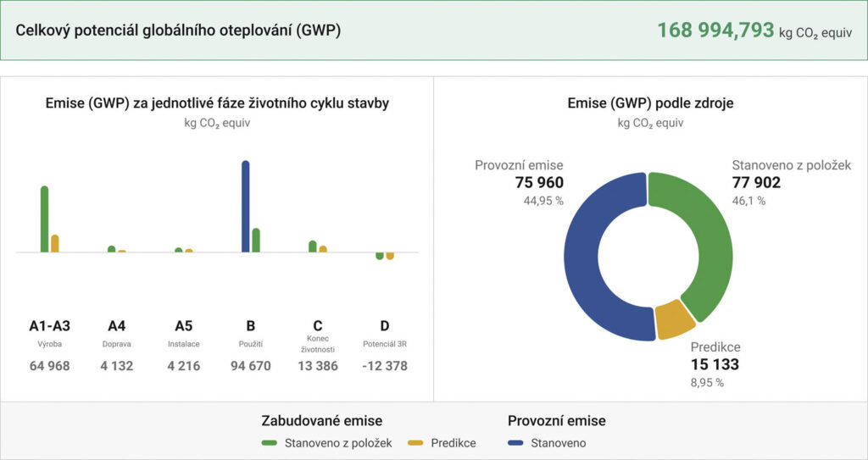Image resolution: width=868 pixels, height=460 pixels.
Task: Click the Emise (GWP) podle zdroje chart title
Action: pyautogui.click(x=650, y=103)
